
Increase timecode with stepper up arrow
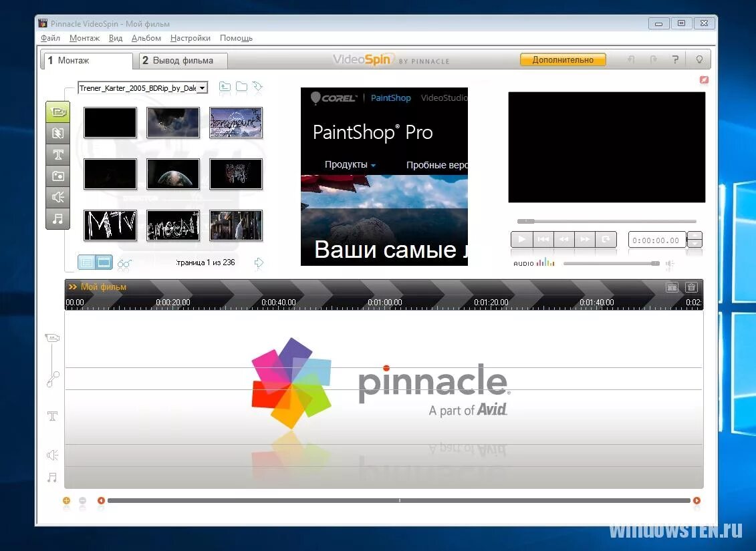point(695,235)
